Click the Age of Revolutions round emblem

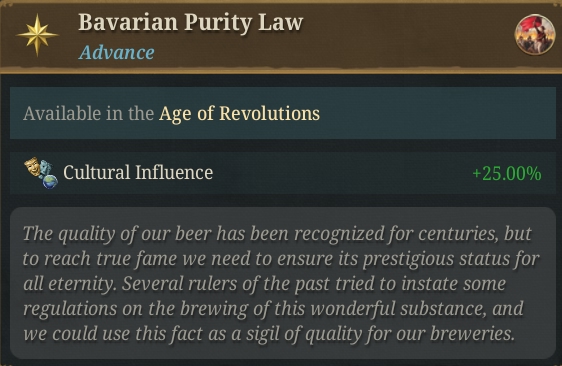(535, 34)
